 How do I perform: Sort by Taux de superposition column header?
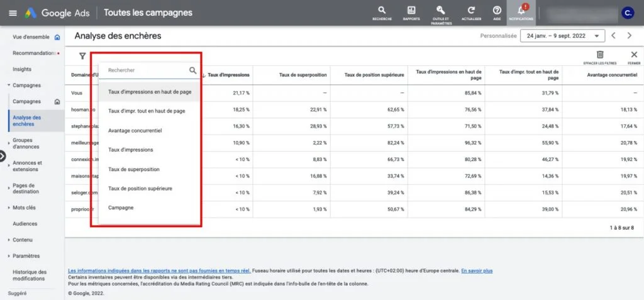[303, 75]
